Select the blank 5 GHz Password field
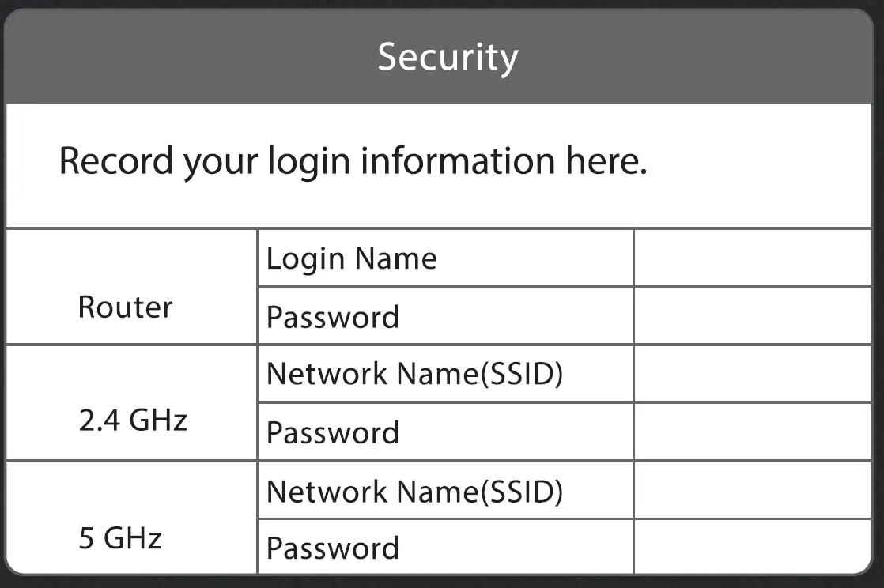Viewport: 884px width, 588px height. (752, 546)
